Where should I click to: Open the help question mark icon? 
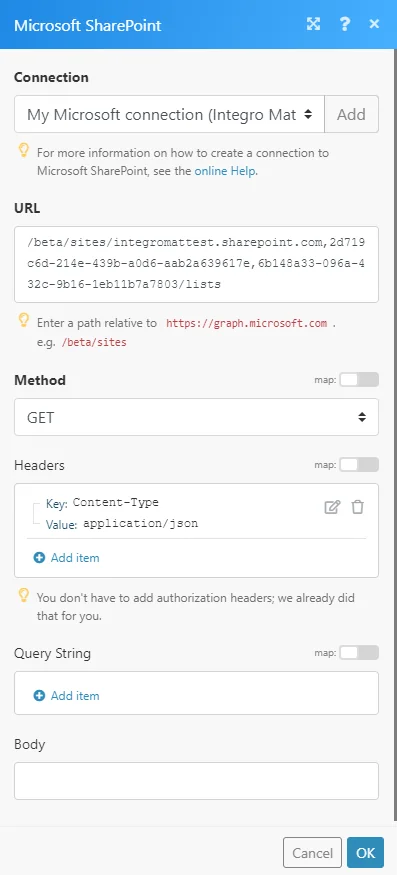point(345,24)
